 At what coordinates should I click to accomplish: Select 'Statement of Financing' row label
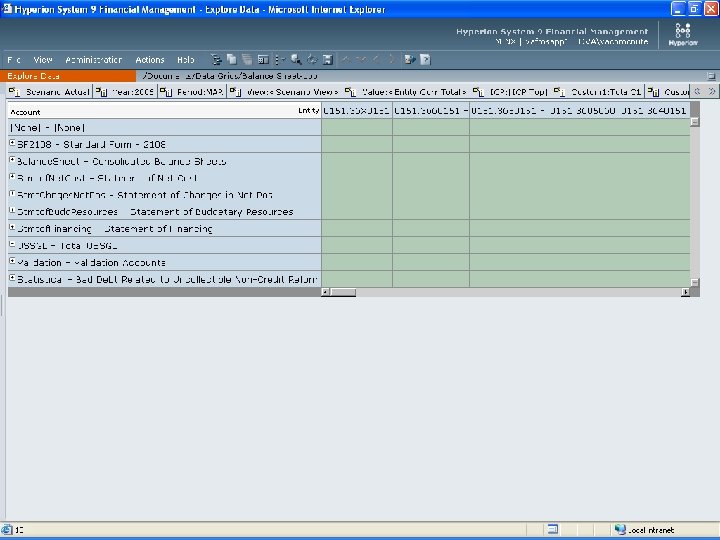tap(115, 229)
